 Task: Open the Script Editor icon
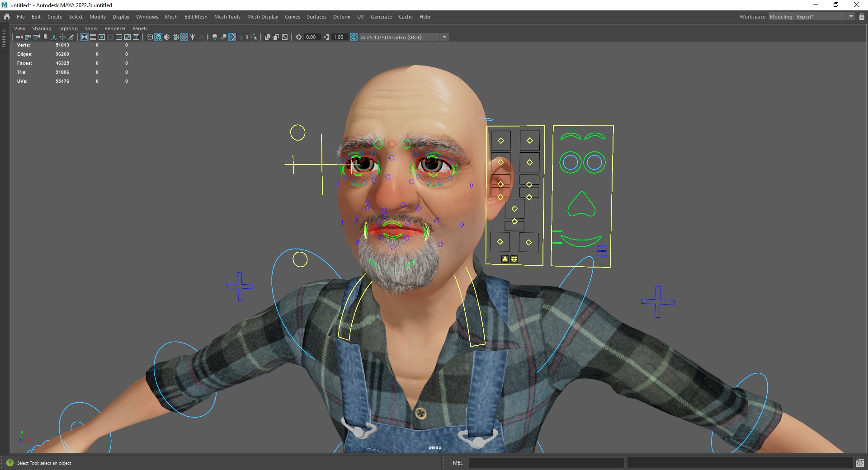[x=859, y=463]
